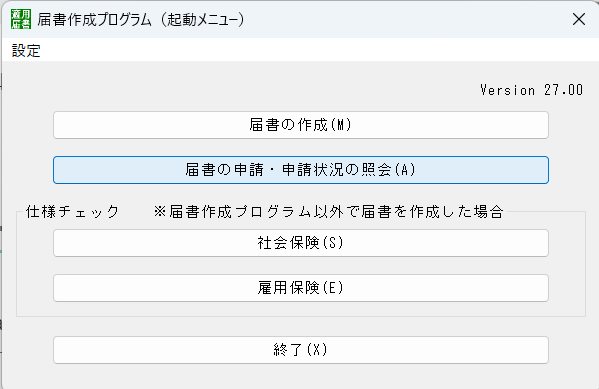Image resolution: width=599 pixels, height=389 pixels.
Task: Click the Version 27.00 label
Action: (x=531, y=90)
